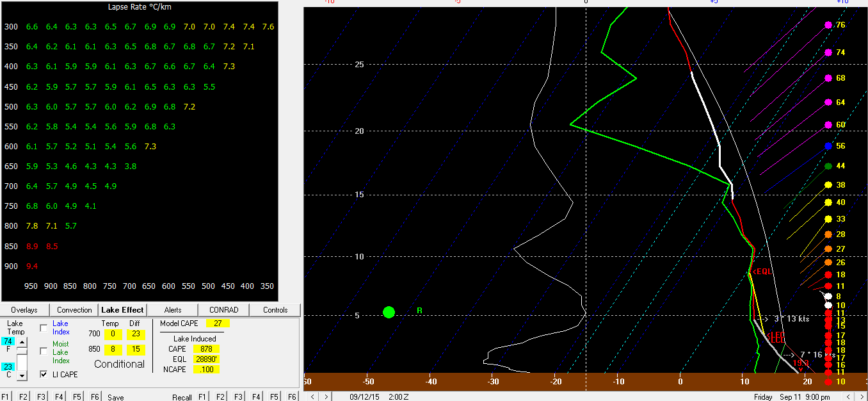Open the Overlays tab
868x401 pixels.
click(x=24, y=310)
